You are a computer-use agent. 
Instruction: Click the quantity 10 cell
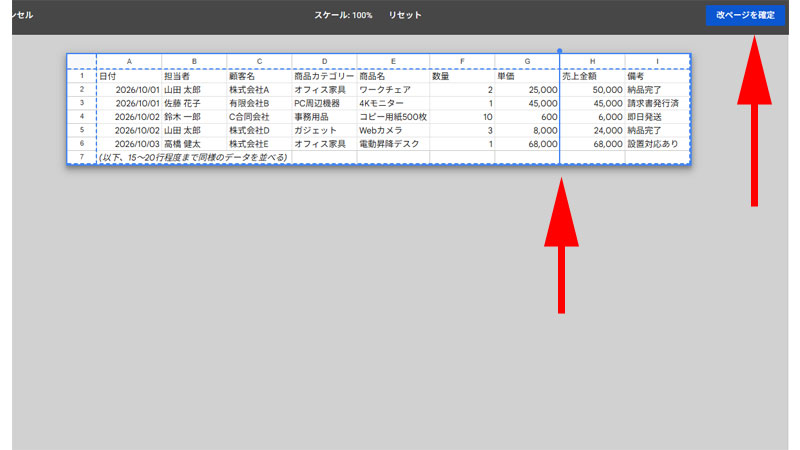[462, 116]
